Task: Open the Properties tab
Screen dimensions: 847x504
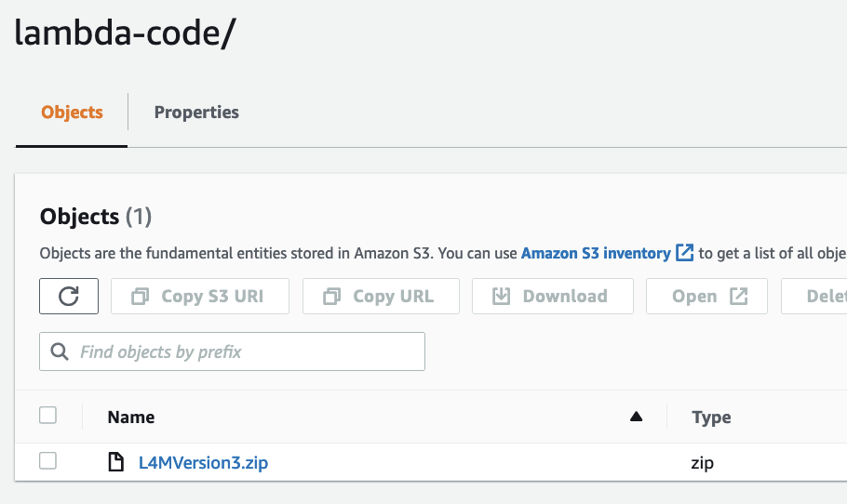Action: [196, 113]
